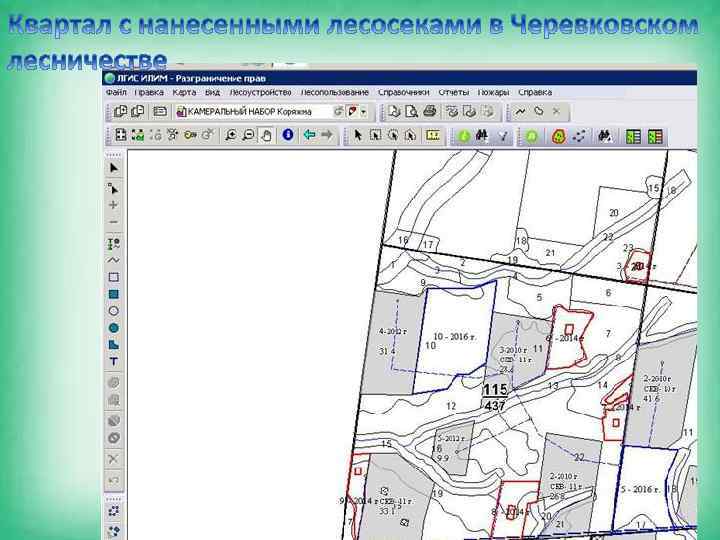
Task: Select the node edit arrow tool
Action: [x=113, y=188]
